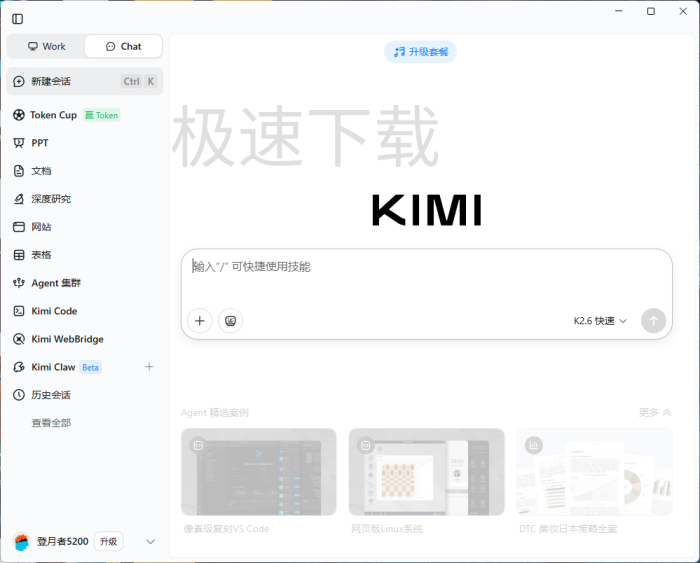
Task: Click the plus attachment button in input box
Action: [x=200, y=321]
